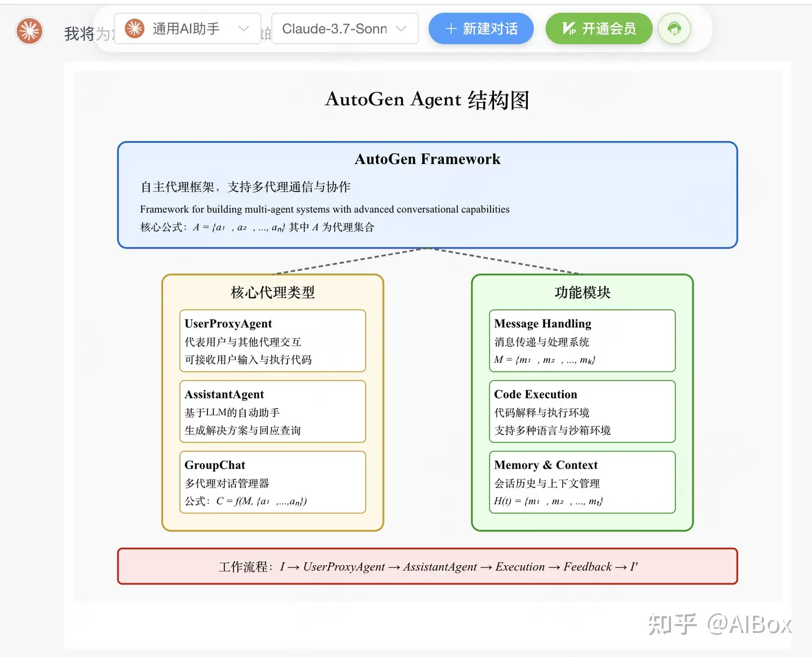Click the GroupChat card title
This screenshot has height=657, width=812.
(x=215, y=465)
